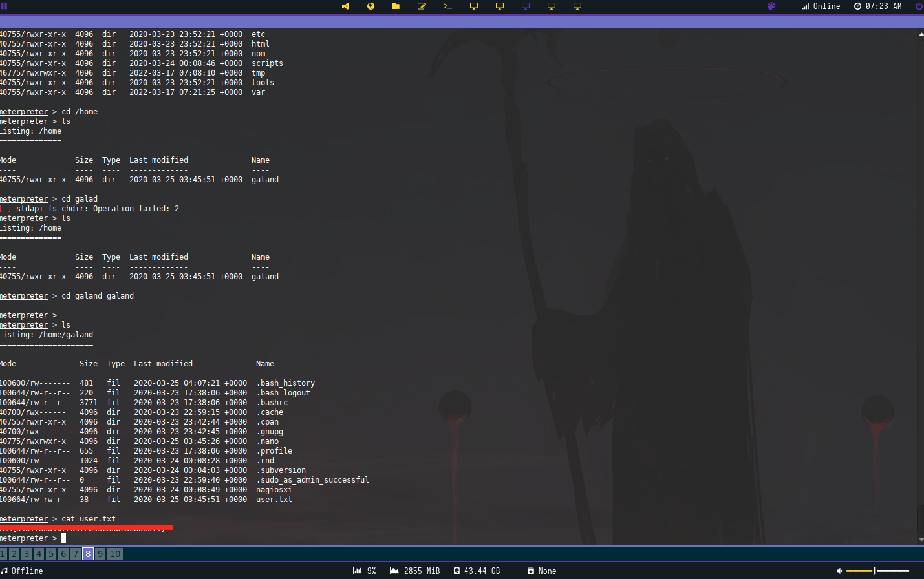Launch the web browser globe icon

[371, 6]
